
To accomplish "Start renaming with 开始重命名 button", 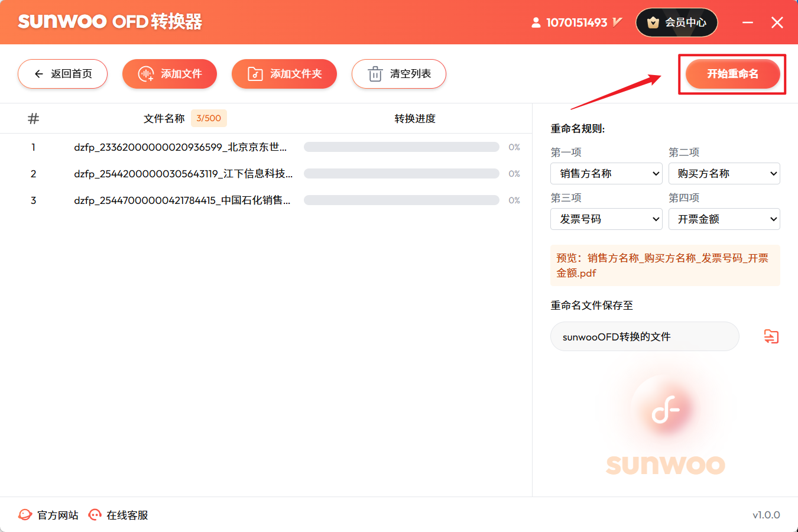I will tap(733, 74).
